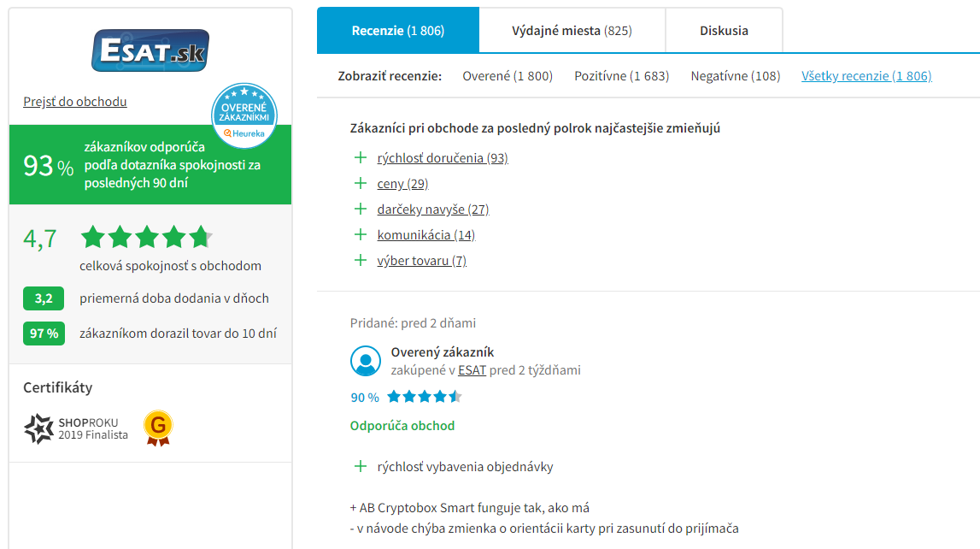The height and width of the screenshot is (549, 980).
Task: Click the green plus beside darčeky navyše
Action: click(361, 209)
